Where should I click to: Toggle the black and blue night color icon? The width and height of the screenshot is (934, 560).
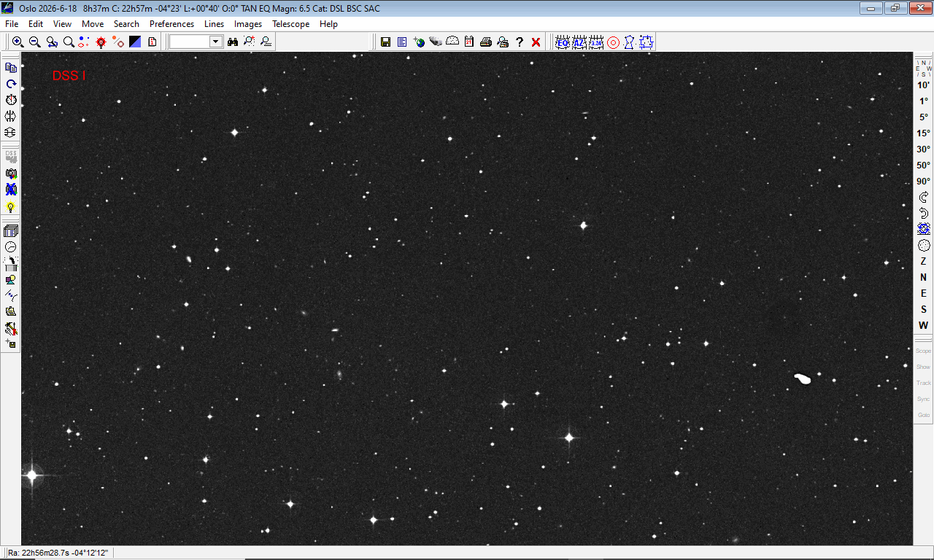click(135, 42)
